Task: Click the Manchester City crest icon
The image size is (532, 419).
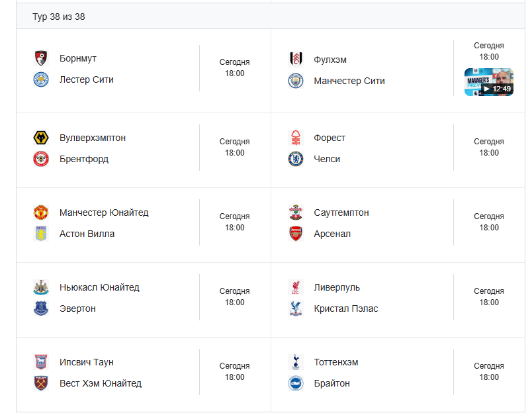Action: (x=295, y=81)
